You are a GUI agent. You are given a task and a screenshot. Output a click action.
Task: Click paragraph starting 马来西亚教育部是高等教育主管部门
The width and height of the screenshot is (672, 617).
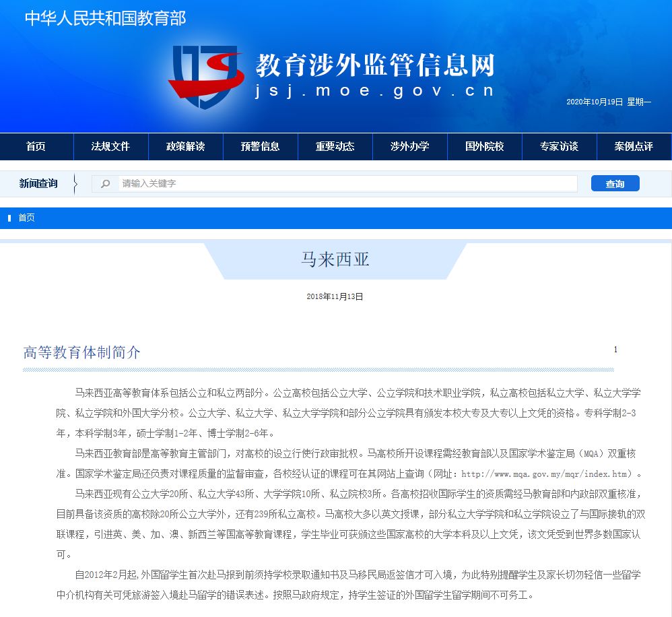pos(348,464)
